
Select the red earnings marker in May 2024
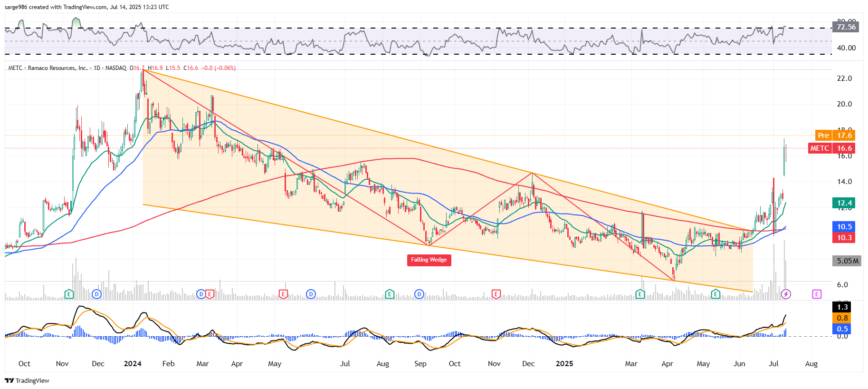[283, 294]
